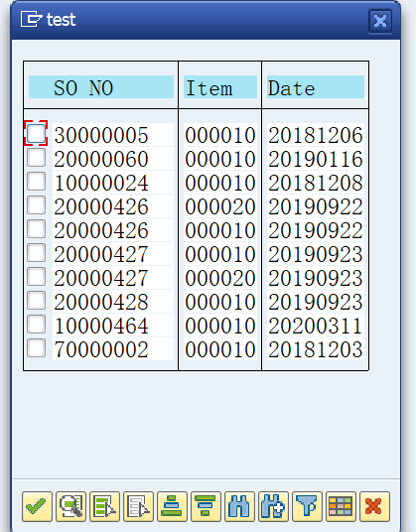
Task: Click the test dialog title icon
Action: point(31,19)
